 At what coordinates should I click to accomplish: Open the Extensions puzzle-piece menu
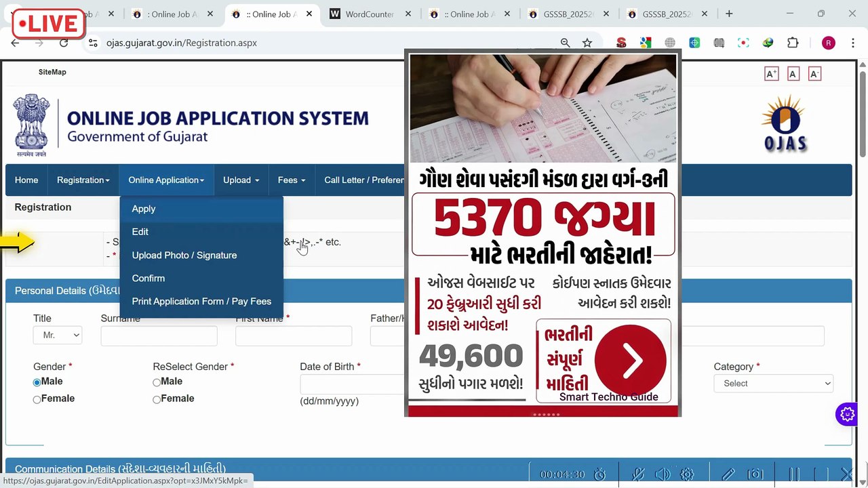(793, 43)
